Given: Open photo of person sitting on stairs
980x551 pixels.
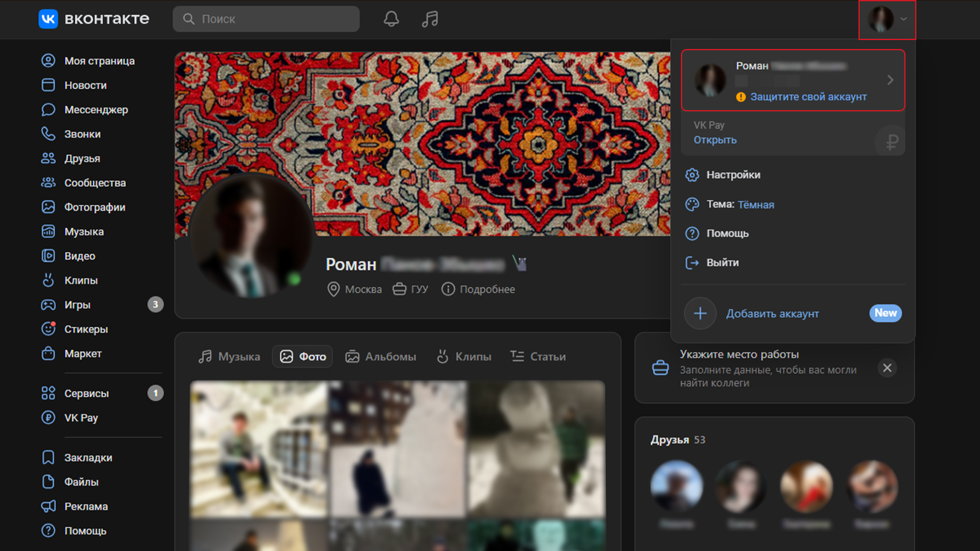Looking at the screenshot, I should pos(259,449).
